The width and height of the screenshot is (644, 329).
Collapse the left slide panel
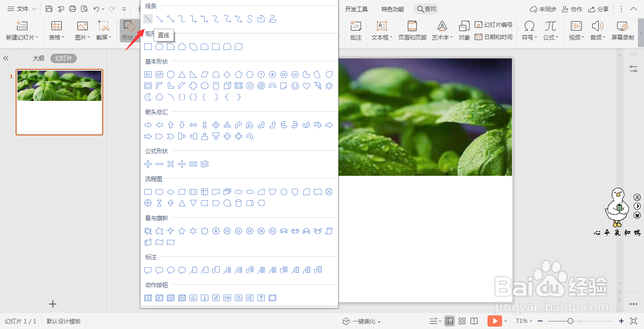click(x=6, y=58)
